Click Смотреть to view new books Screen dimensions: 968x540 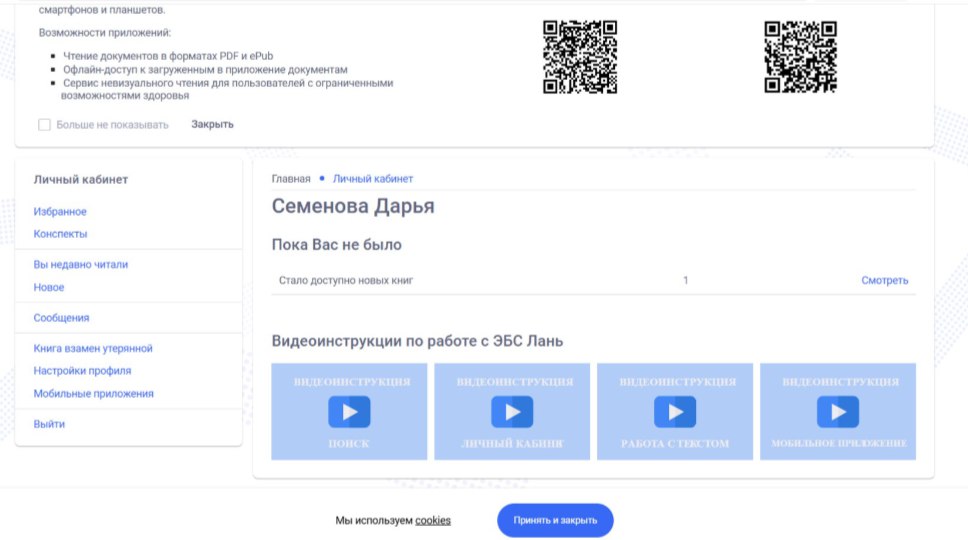click(885, 281)
